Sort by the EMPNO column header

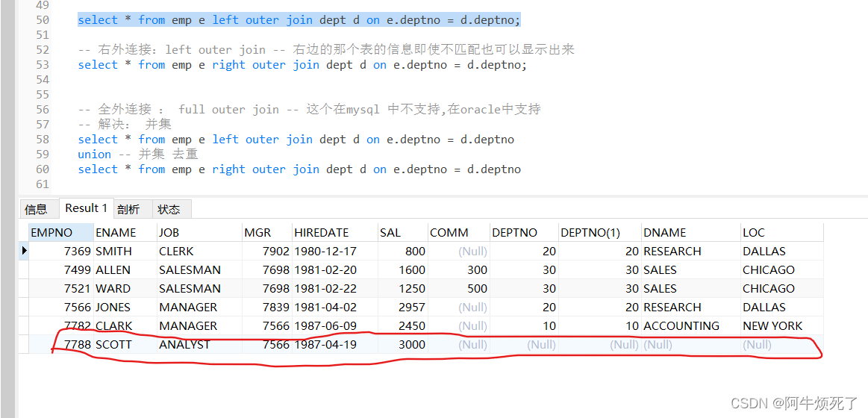click(61, 233)
